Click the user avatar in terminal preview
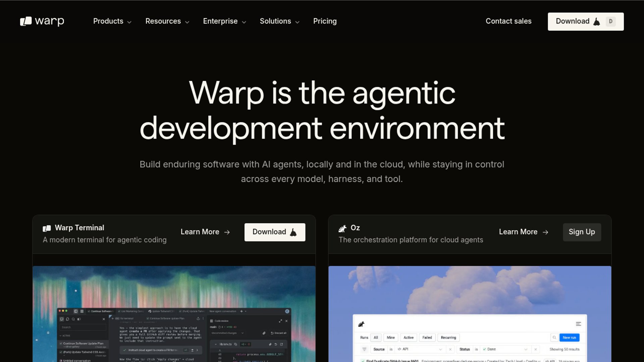The image size is (644, 362). click(287, 311)
